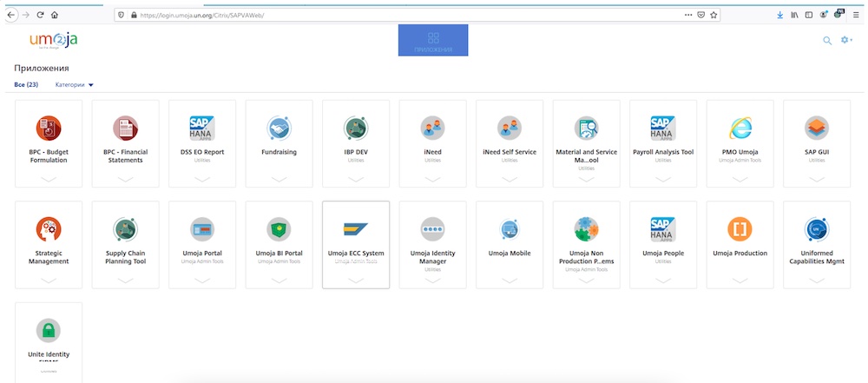Click the Supply Chain Planning Tool label
Image resolution: width=868 pixels, height=383 pixels.
[126, 257]
